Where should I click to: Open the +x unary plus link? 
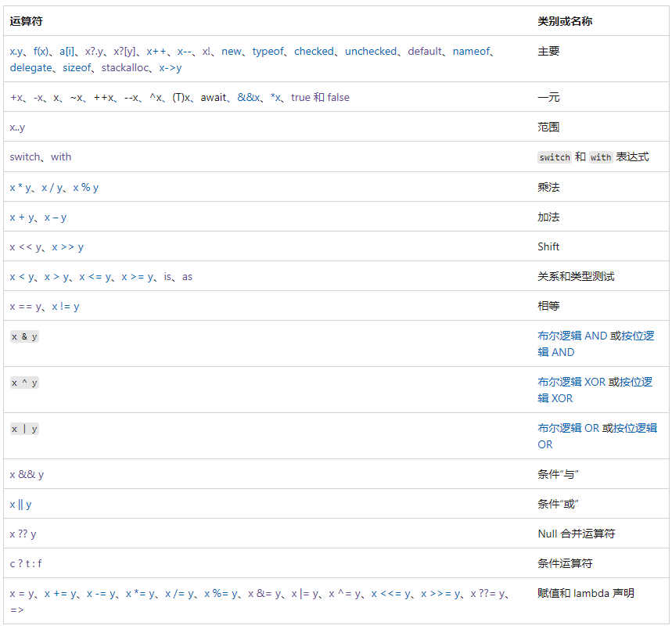[16, 98]
